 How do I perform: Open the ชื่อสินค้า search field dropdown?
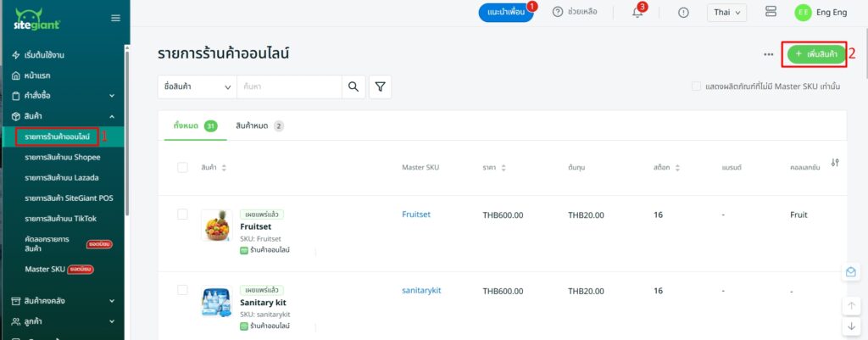pos(197,87)
